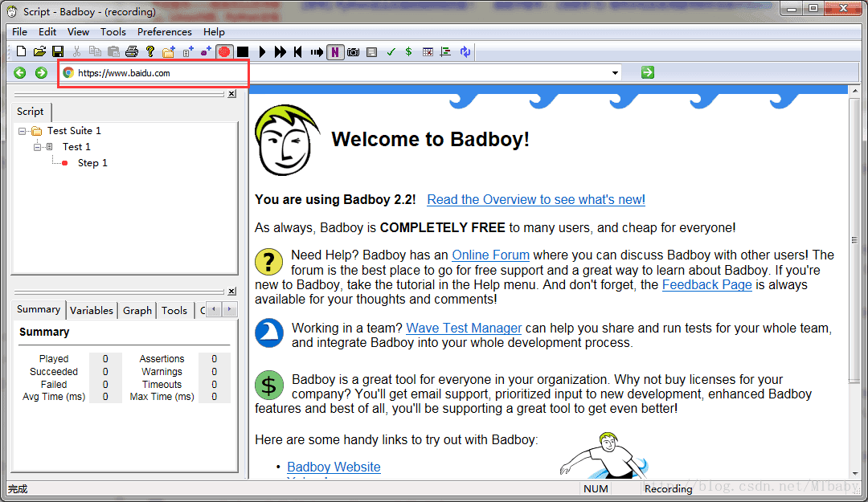Toggle the purple N navigation mode button
This screenshot has width=868, height=502.
point(335,51)
